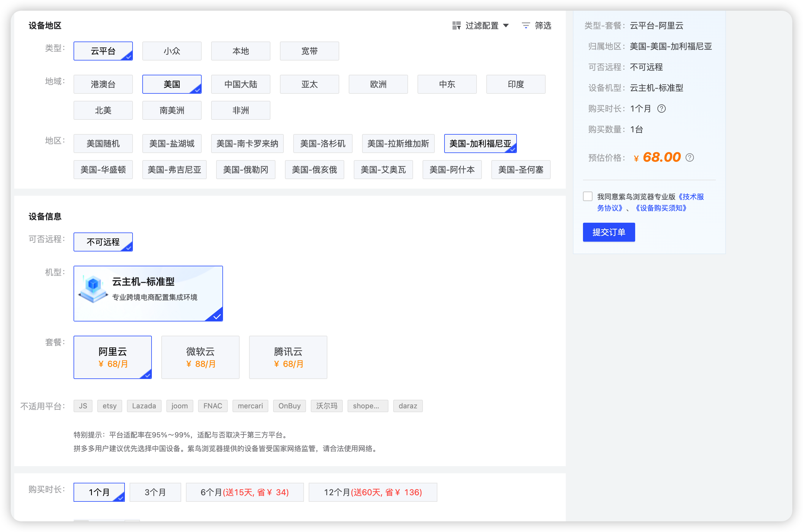Select the 腾讯云 plan card
Image resolution: width=803 pixels, height=532 pixels.
(x=288, y=357)
